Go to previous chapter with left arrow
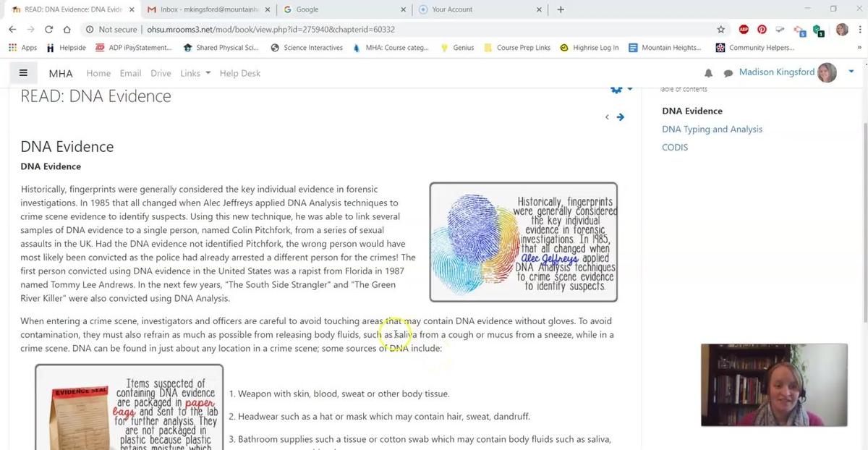Screen dimensions: 868x450 (x=607, y=117)
